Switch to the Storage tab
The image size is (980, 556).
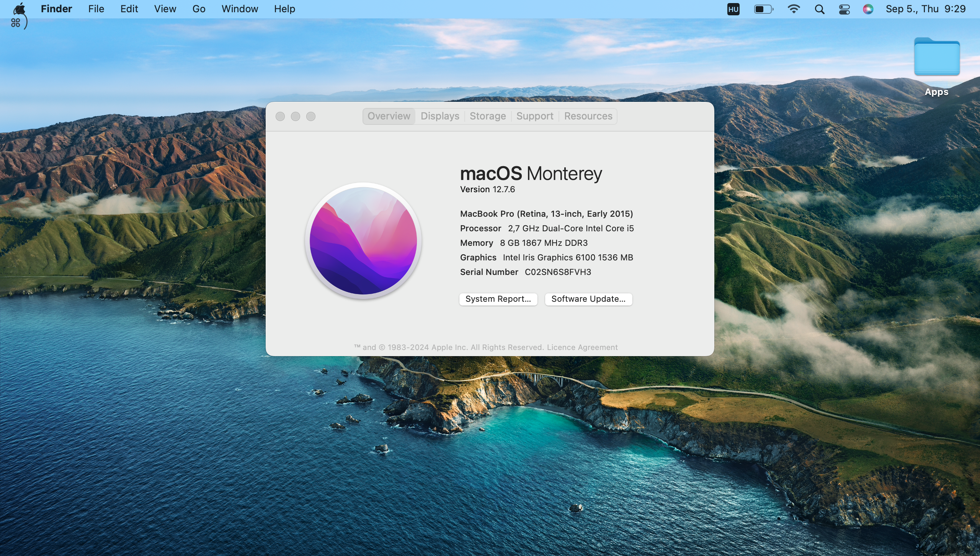487,116
